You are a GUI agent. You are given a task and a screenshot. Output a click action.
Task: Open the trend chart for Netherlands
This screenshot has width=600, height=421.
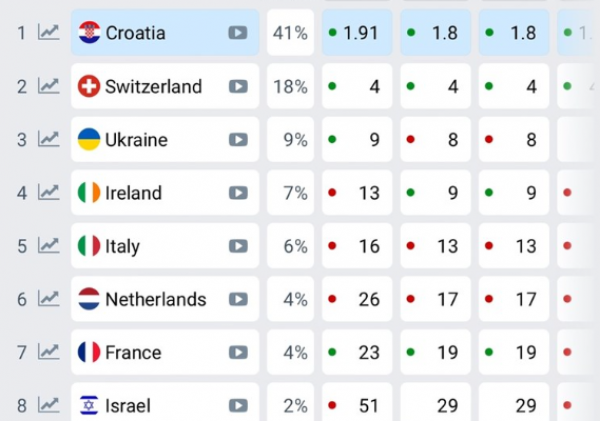point(48,299)
